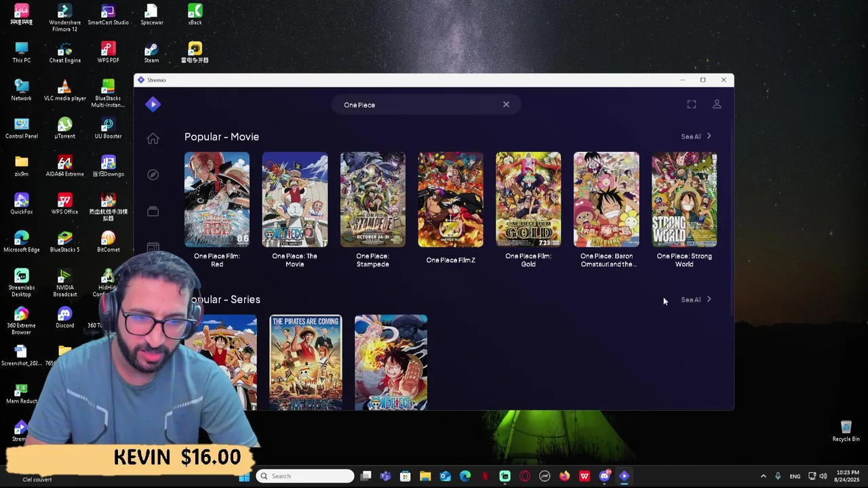Open Steam desktop icon

(x=151, y=53)
